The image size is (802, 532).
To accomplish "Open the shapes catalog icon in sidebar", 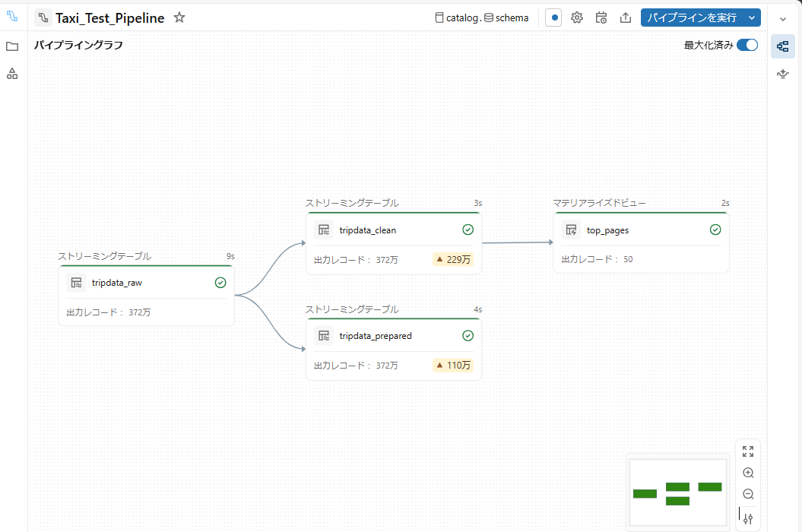I will coord(12,74).
